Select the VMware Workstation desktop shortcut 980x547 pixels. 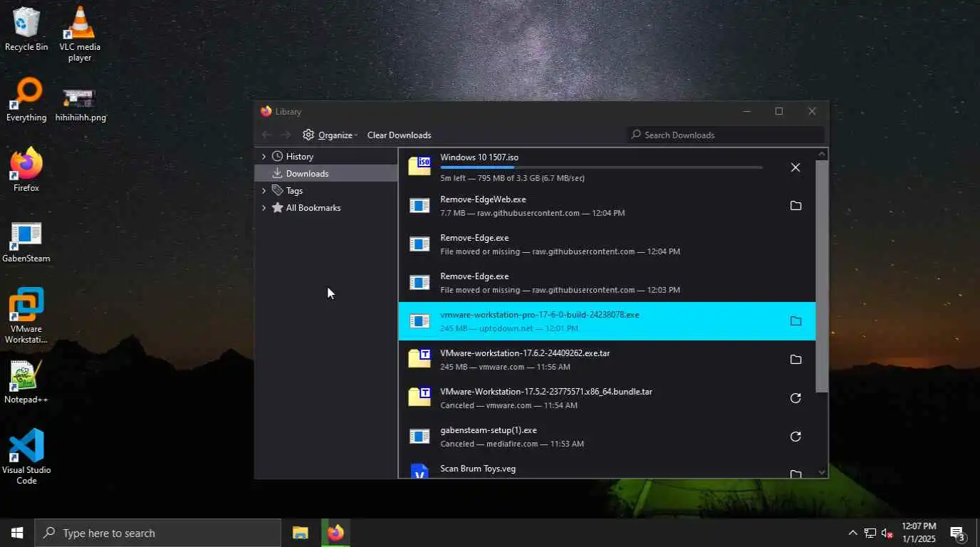tap(26, 316)
